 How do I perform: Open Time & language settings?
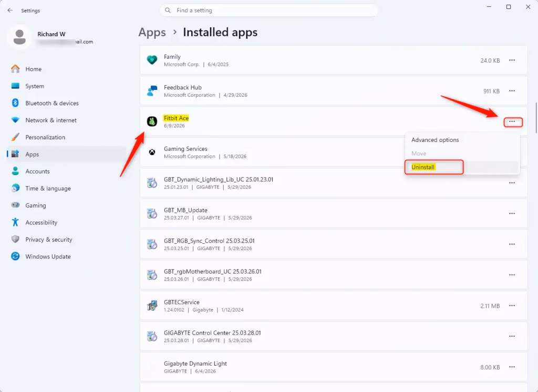point(67,188)
